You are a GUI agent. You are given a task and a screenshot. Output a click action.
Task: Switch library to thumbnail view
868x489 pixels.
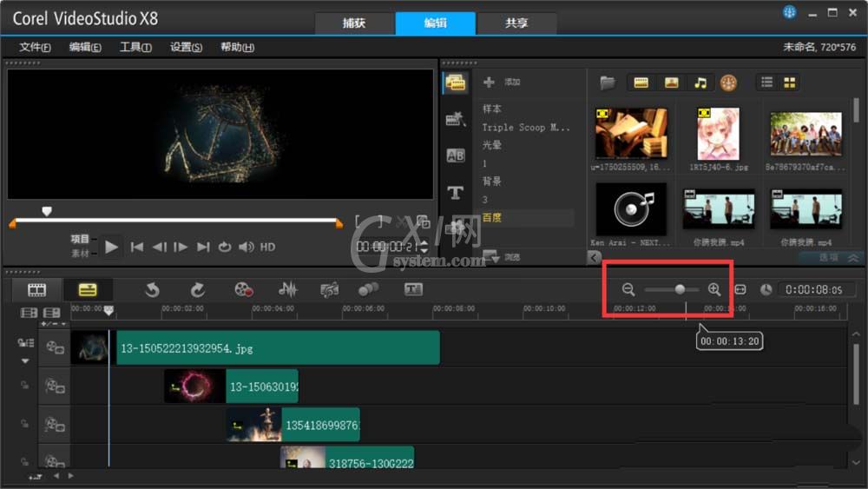pos(789,83)
